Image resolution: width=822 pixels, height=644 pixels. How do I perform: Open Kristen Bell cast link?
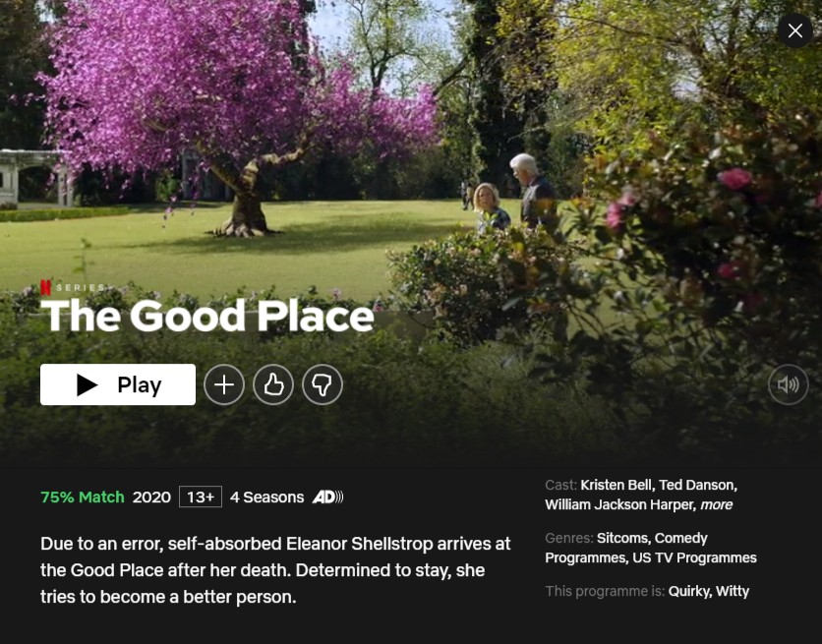[616, 485]
